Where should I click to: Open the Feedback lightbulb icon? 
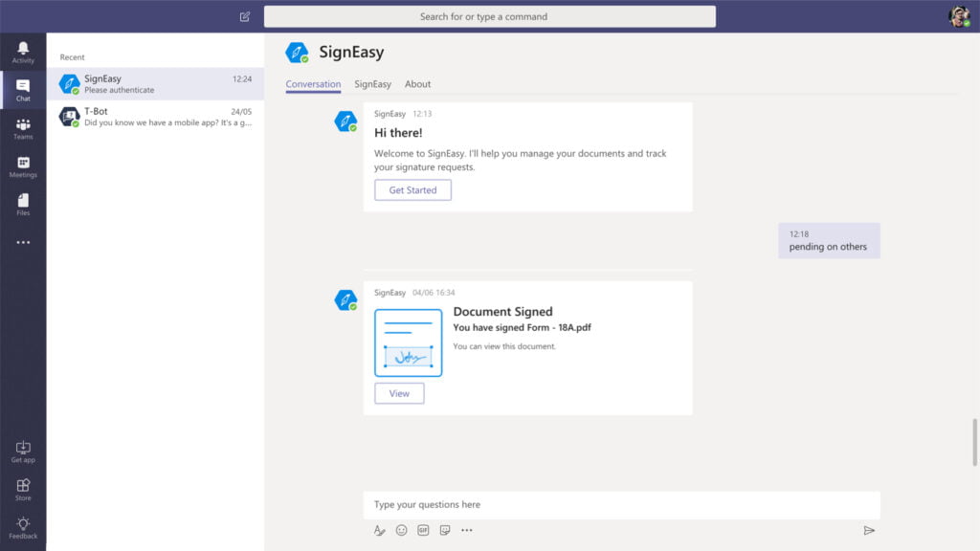23,527
